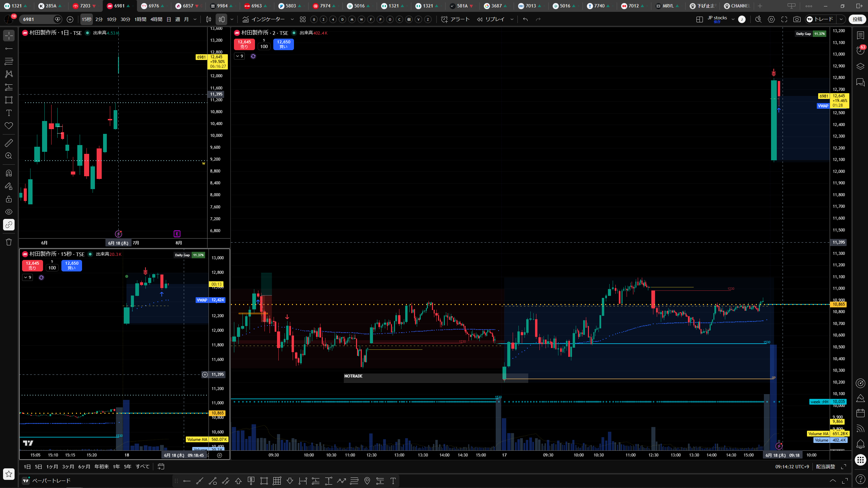Select the magnet mode tool
Screen dimensions: 868x488
(x=9, y=173)
